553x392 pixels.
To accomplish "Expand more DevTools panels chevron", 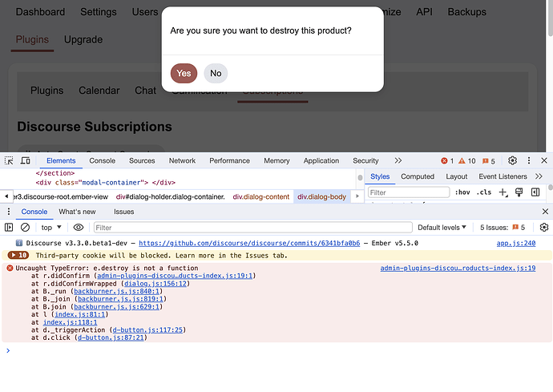I will (398, 161).
